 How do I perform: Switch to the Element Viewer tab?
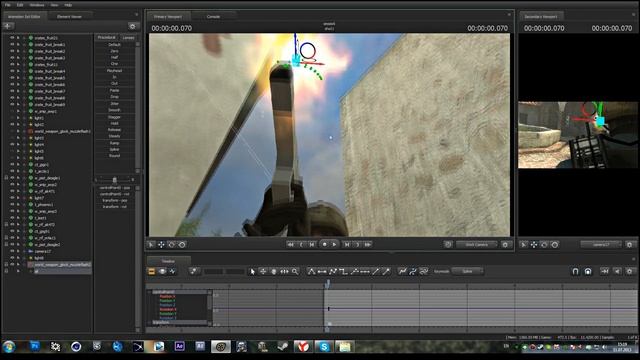(x=69, y=16)
